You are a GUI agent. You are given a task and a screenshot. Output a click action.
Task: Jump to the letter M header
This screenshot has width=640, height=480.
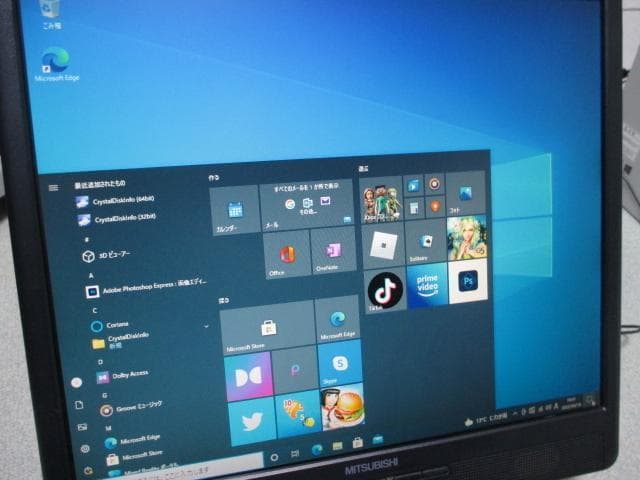pyautogui.click(x=108, y=428)
